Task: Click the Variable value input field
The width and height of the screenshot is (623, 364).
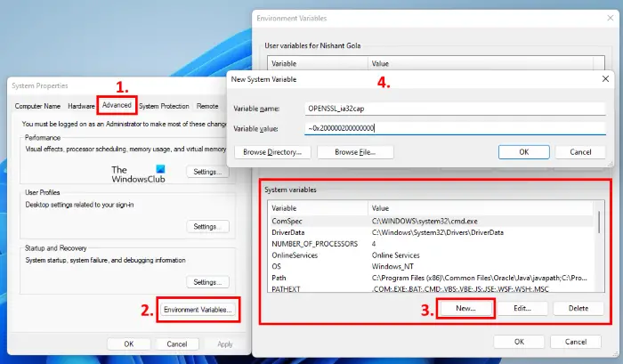Action: pyautogui.click(x=456, y=128)
